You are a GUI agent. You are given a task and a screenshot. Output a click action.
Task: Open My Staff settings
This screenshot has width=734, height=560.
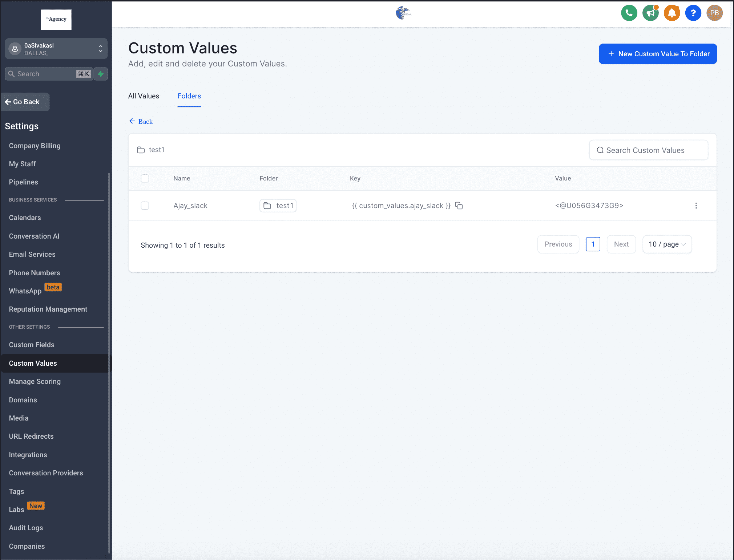point(23,164)
